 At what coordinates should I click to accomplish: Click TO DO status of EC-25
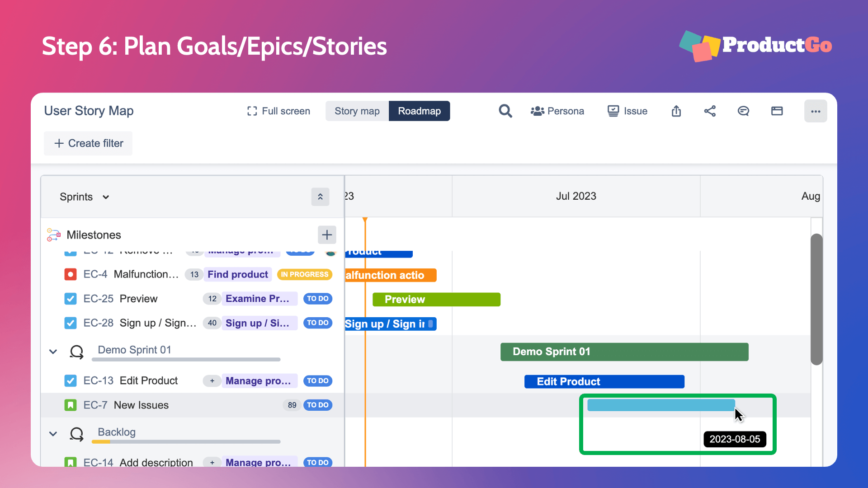point(318,299)
